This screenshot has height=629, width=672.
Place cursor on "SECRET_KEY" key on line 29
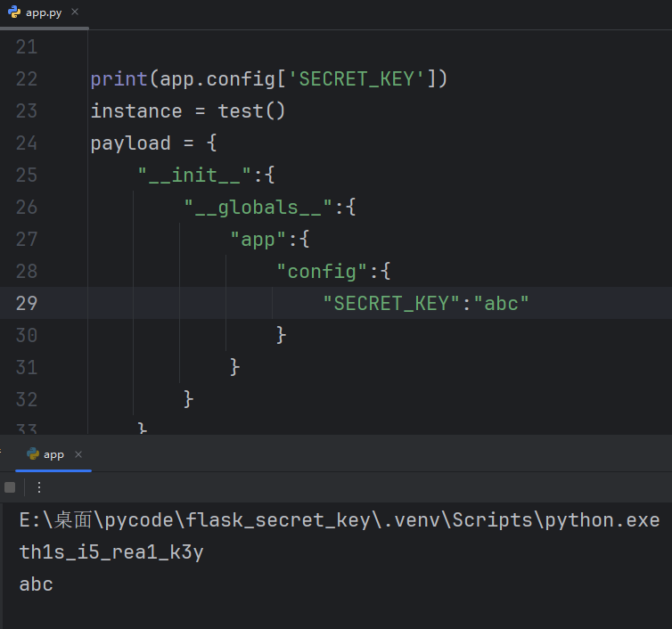coord(391,303)
